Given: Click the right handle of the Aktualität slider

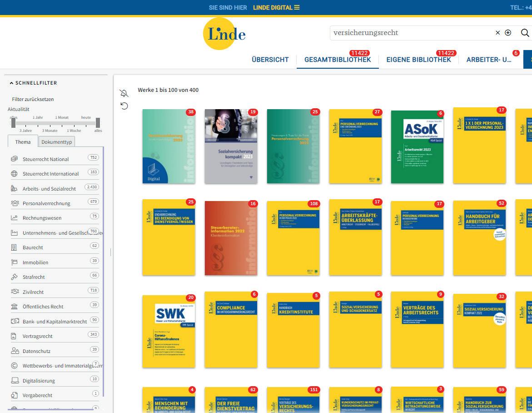Looking at the screenshot, I should [x=98, y=122].
